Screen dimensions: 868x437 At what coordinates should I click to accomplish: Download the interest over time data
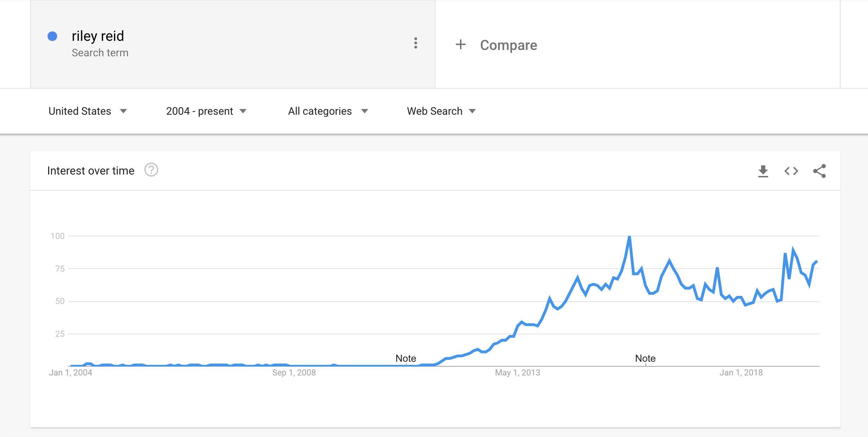click(x=763, y=171)
